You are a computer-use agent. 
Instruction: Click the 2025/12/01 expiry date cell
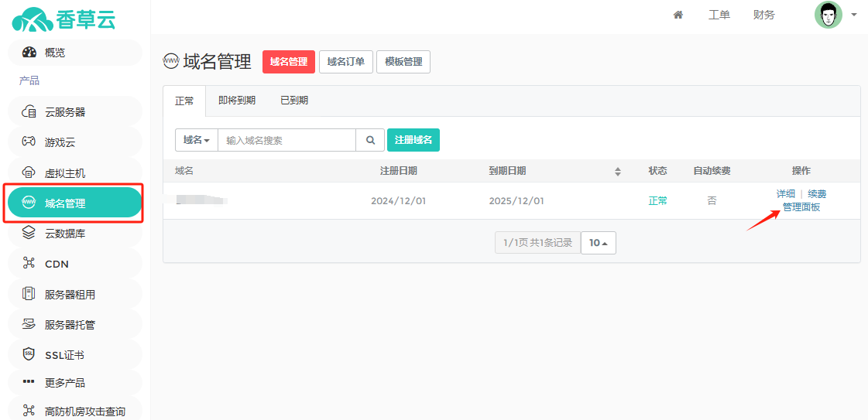pos(516,200)
